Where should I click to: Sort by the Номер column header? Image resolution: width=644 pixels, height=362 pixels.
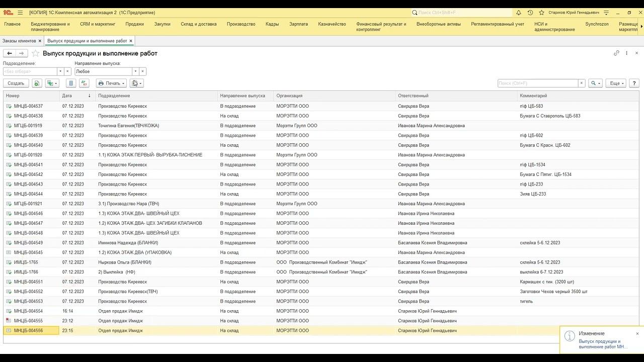[31, 96]
